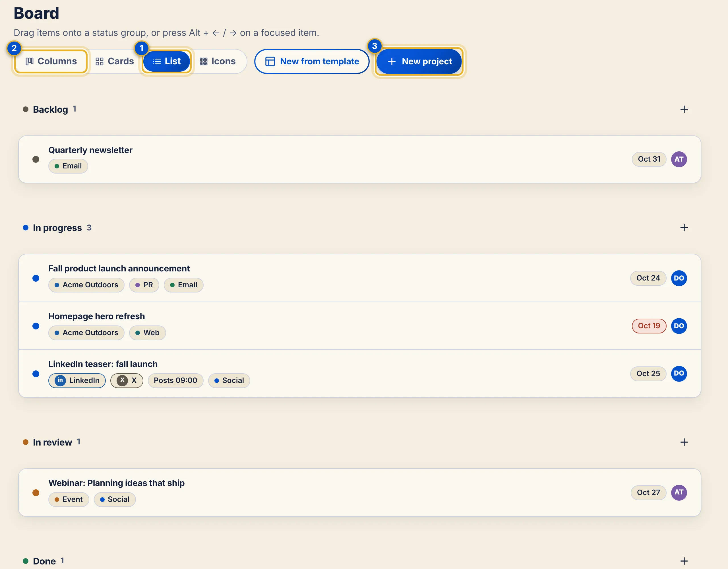The width and height of the screenshot is (728, 569).
Task: Create a New project
Action: pyautogui.click(x=419, y=61)
